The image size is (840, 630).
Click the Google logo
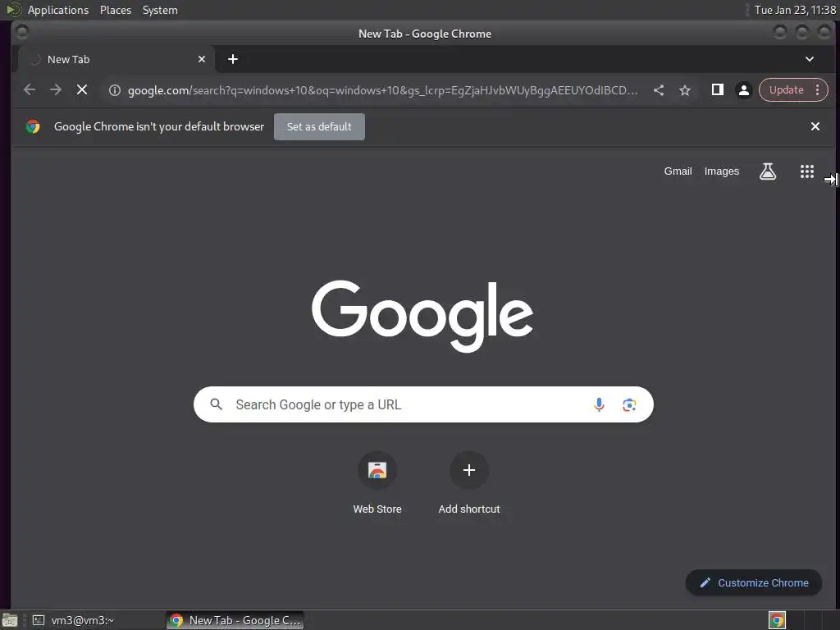point(422,316)
